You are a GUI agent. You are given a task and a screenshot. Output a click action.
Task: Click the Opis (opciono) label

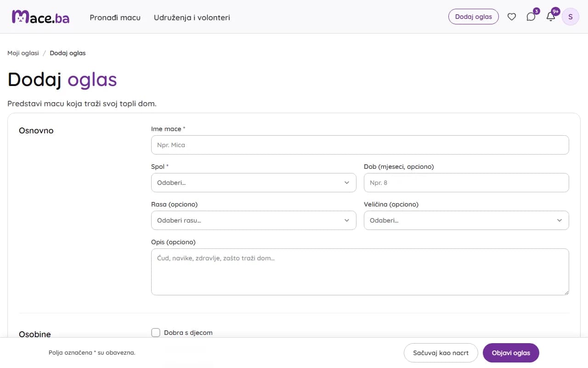pyautogui.click(x=173, y=242)
